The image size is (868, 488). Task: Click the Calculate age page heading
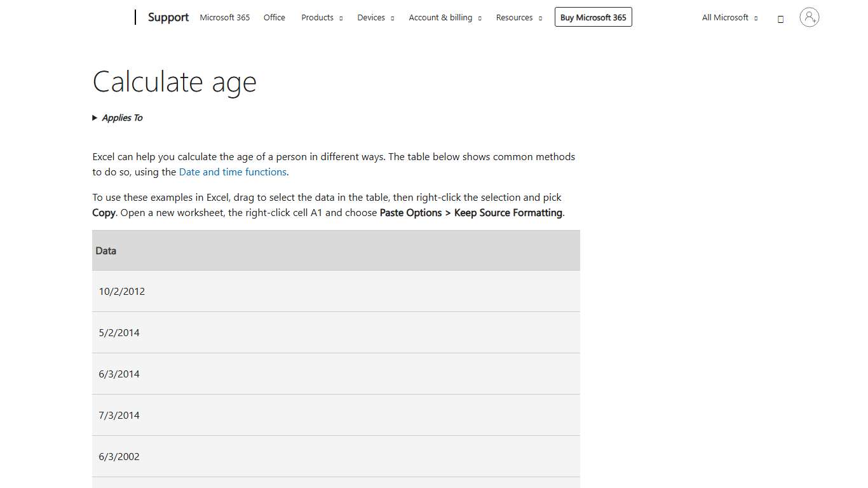coord(174,81)
